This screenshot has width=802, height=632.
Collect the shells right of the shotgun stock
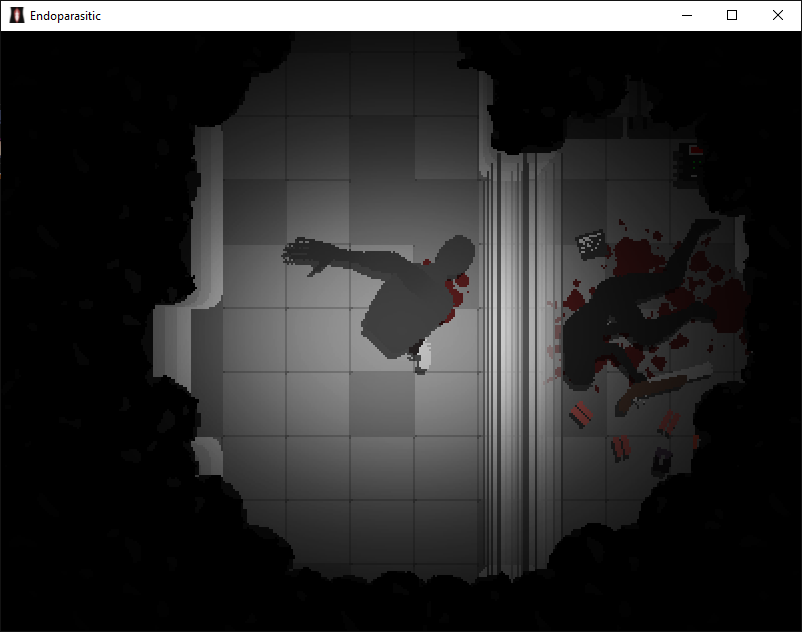[668, 423]
